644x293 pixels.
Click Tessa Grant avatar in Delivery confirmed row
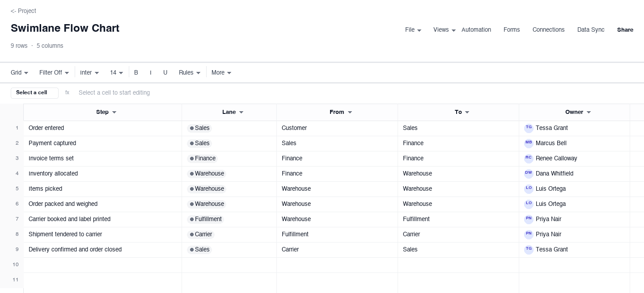coord(529,250)
